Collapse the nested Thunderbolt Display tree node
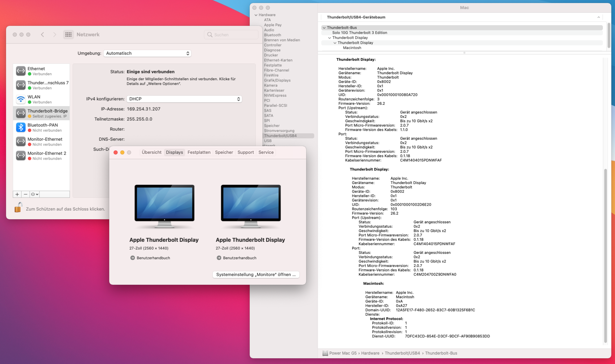The height and width of the screenshot is (364, 615). click(335, 43)
